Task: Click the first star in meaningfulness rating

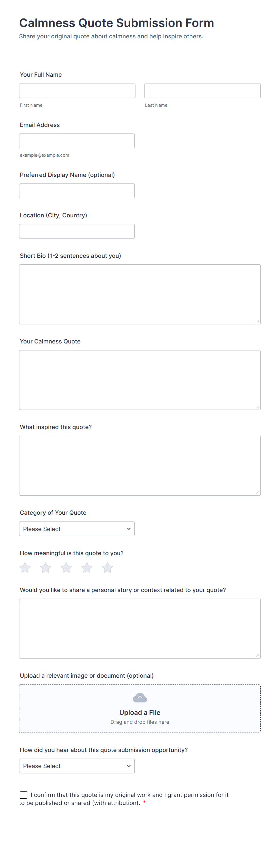Action: (25, 568)
